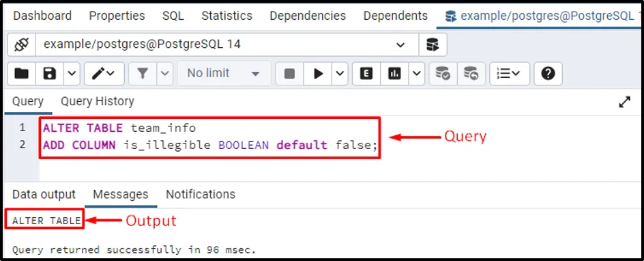Image resolution: width=644 pixels, height=261 pixels.
Task: Expand the save options dropdown arrow
Action: pyautogui.click(x=72, y=74)
